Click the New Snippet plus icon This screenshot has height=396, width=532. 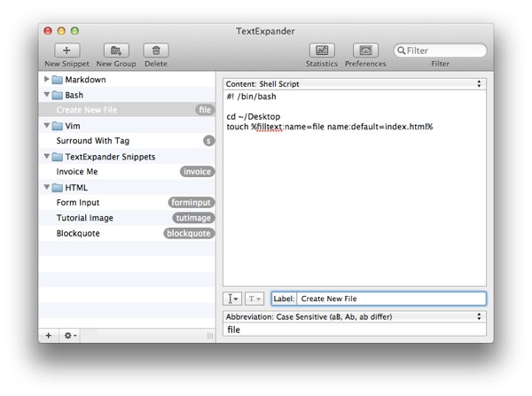point(66,50)
